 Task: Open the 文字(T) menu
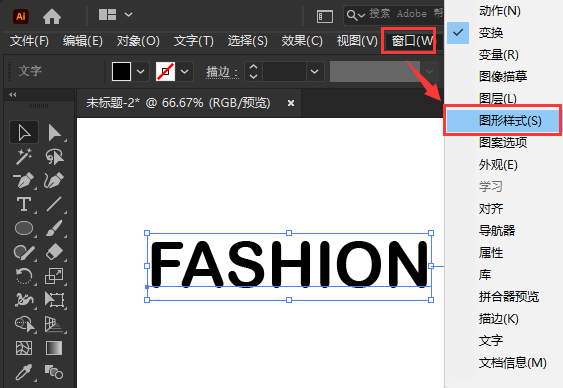(194, 41)
